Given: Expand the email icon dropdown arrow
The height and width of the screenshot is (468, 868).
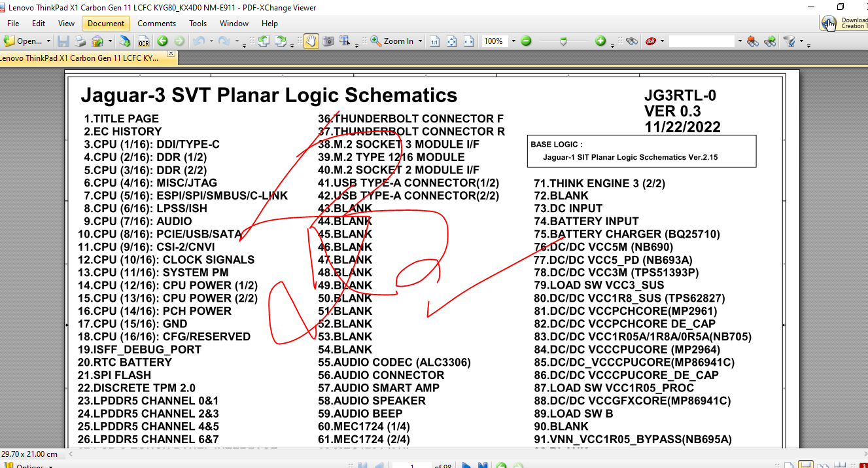Looking at the screenshot, I should (109, 41).
